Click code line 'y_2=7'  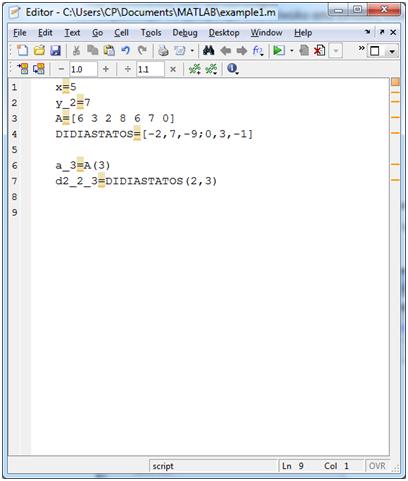[x=73, y=103]
